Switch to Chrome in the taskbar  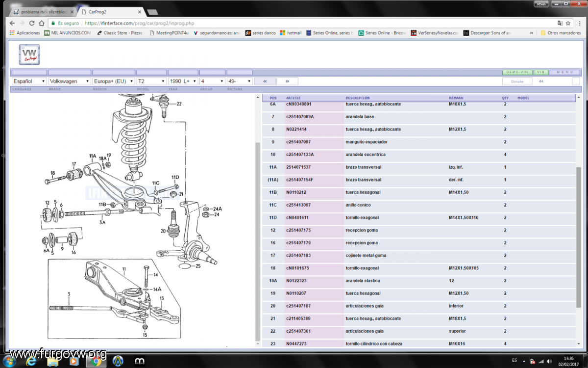pos(96,361)
